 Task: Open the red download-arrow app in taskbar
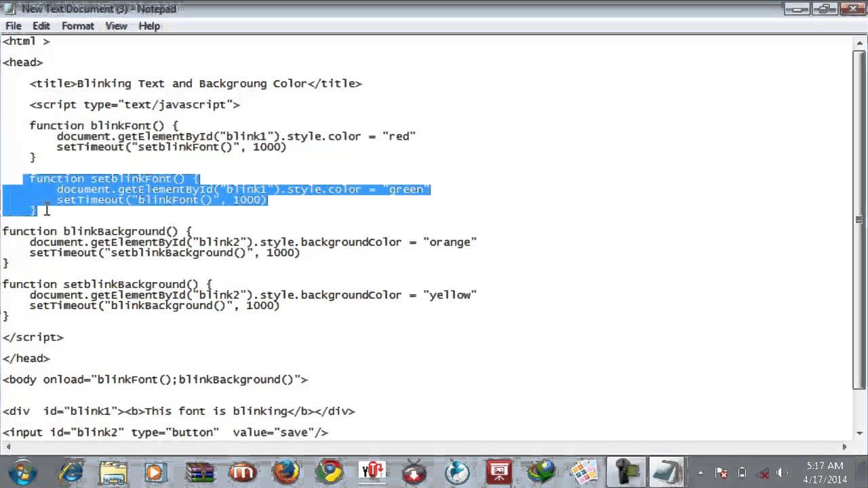(x=414, y=471)
